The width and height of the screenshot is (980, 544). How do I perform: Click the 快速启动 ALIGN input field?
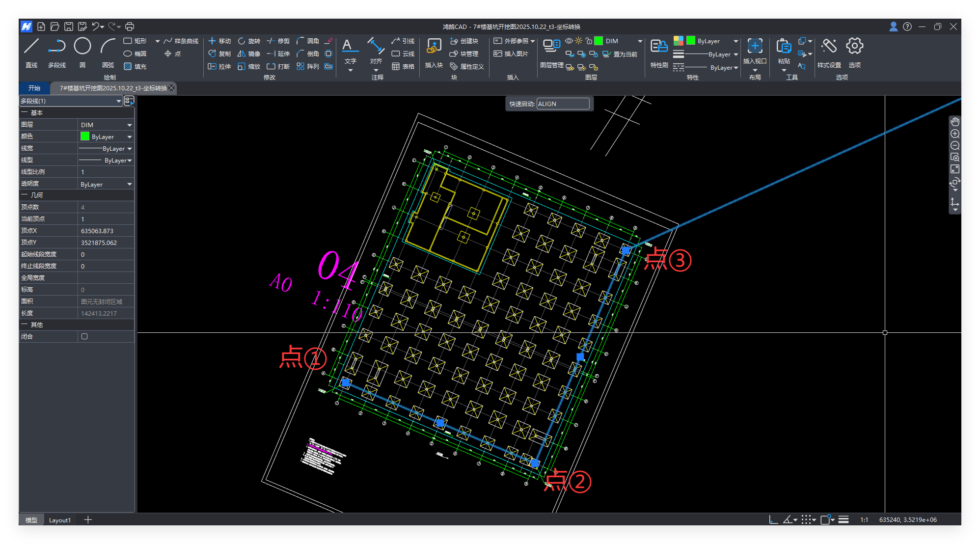563,104
